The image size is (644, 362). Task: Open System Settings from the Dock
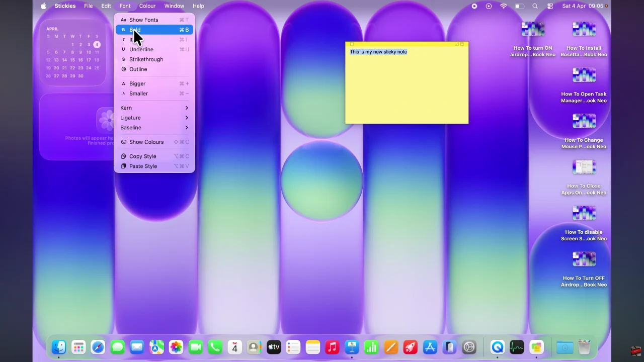click(x=469, y=347)
